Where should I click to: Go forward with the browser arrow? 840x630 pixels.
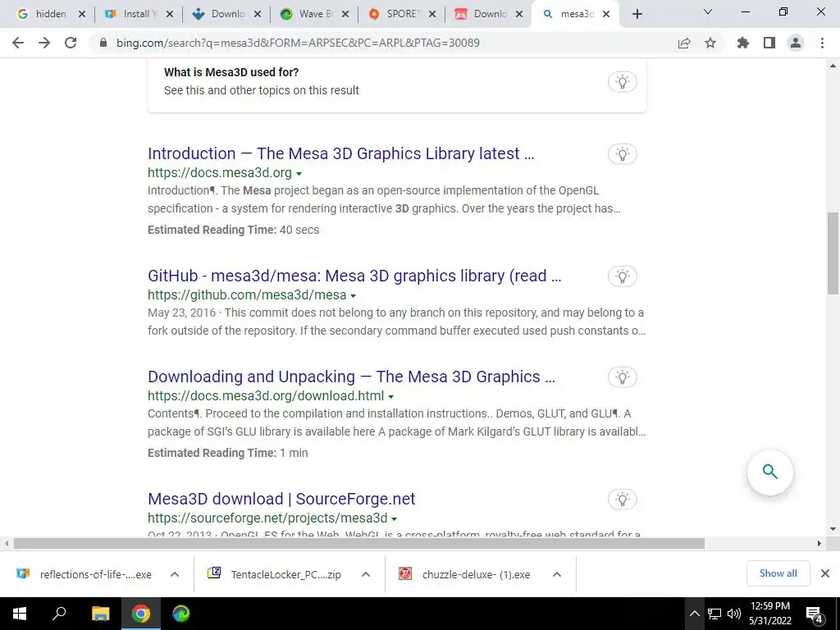44,43
